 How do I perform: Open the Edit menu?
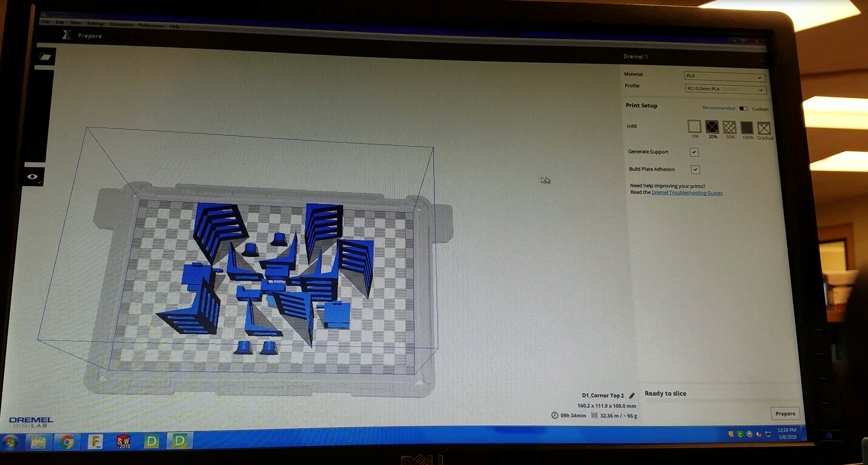click(x=60, y=23)
